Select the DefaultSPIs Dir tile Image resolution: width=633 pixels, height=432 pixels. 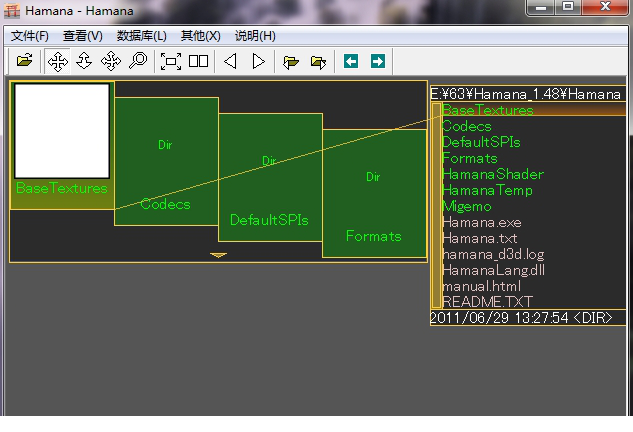point(270,177)
